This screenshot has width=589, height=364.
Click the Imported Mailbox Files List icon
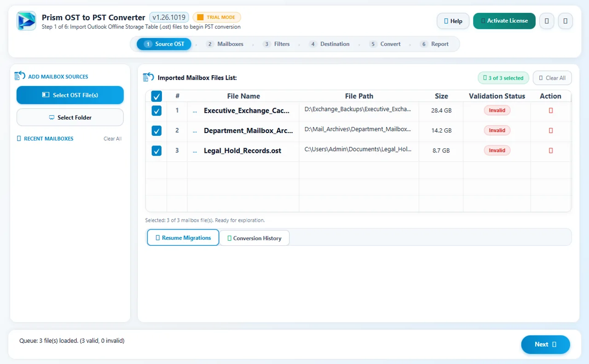149,77
